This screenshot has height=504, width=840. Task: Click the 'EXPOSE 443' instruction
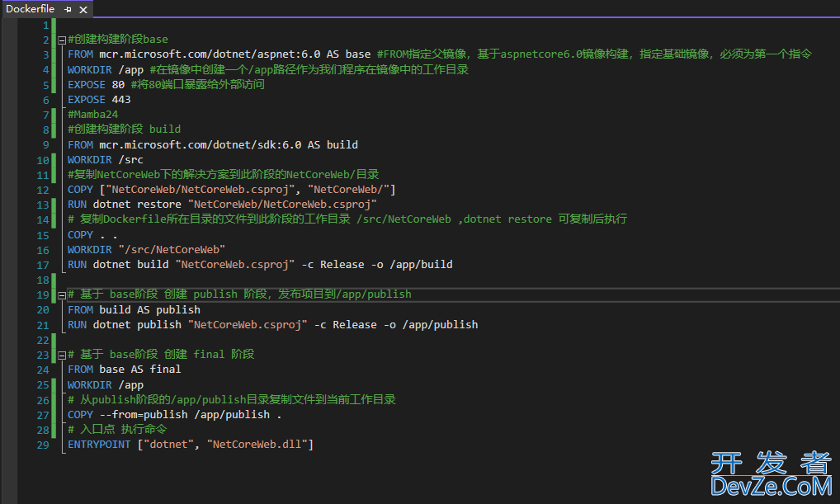click(x=99, y=100)
